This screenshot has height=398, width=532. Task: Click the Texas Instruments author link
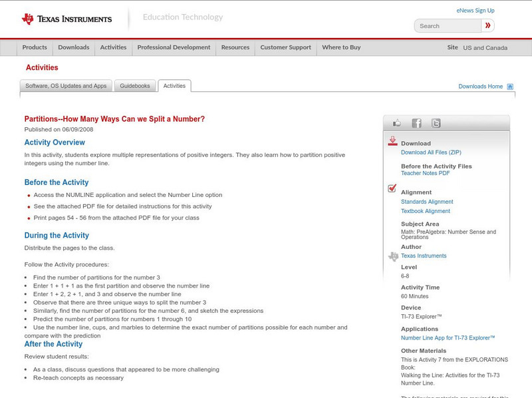pyautogui.click(x=424, y=256)
